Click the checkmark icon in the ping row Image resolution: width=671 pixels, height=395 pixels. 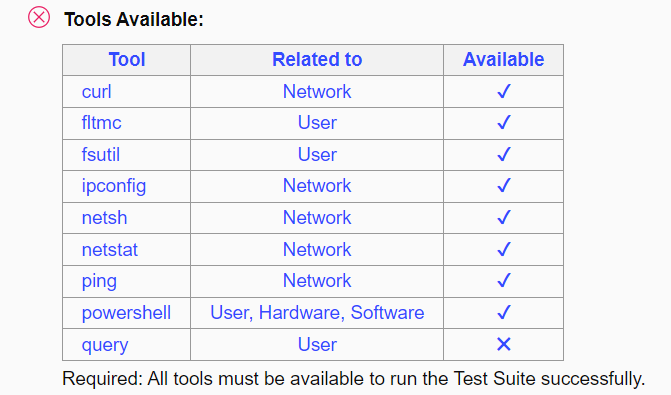coord(504,281)
